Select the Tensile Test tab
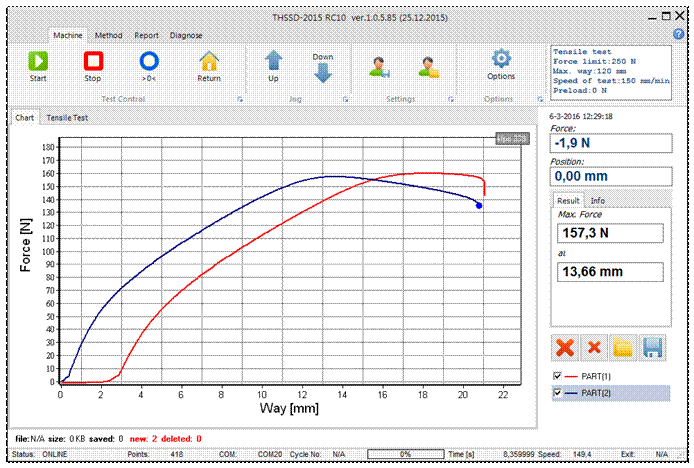Image resolution: width=694 pixels, height=468 pixels. [x=67, y=118]
